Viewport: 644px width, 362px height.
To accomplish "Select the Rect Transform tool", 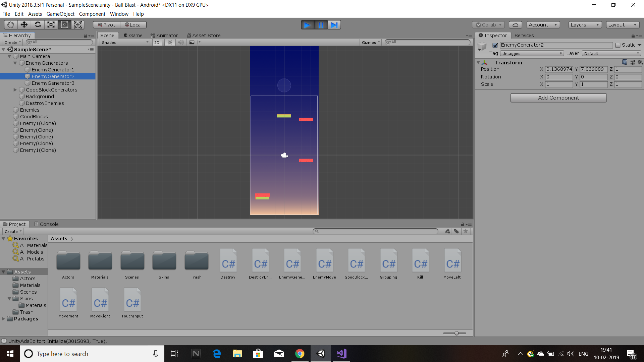I will tap(64, 25).
